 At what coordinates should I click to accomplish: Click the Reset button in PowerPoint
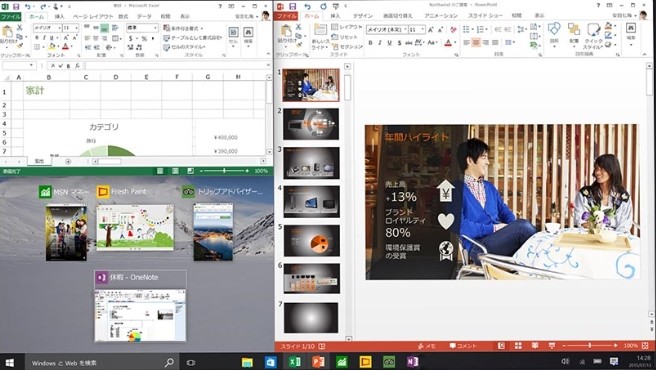coord(345,37)
